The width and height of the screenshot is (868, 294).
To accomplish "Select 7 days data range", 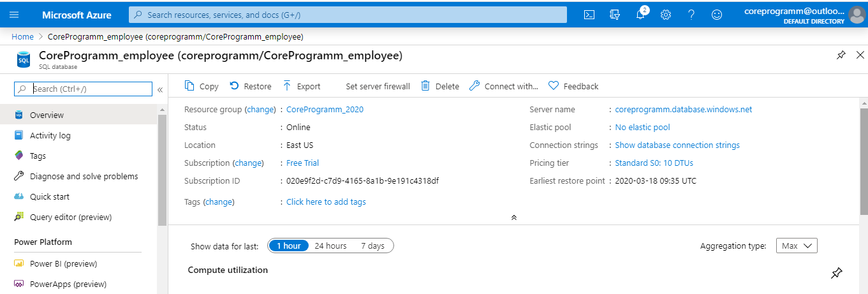I will pos(372,246).
